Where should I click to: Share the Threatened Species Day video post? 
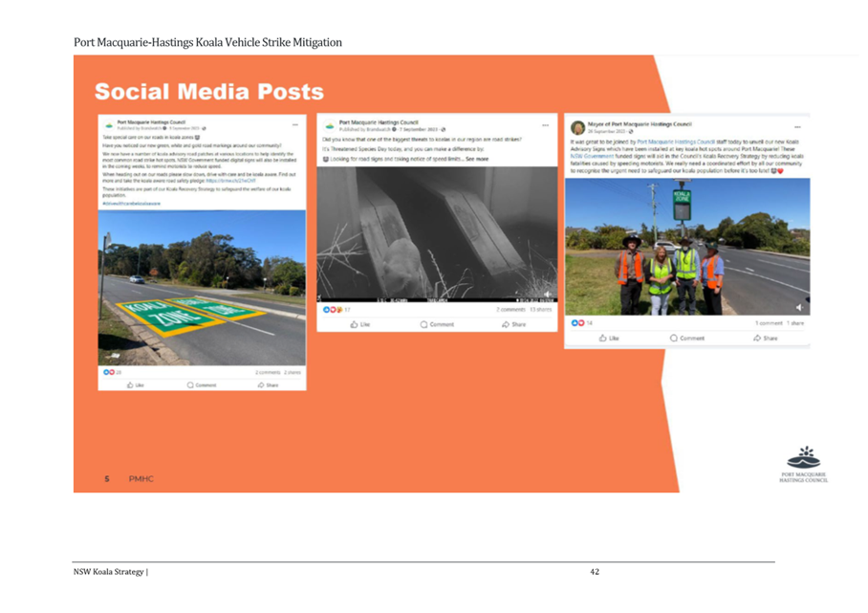click(x=513, y=324)
